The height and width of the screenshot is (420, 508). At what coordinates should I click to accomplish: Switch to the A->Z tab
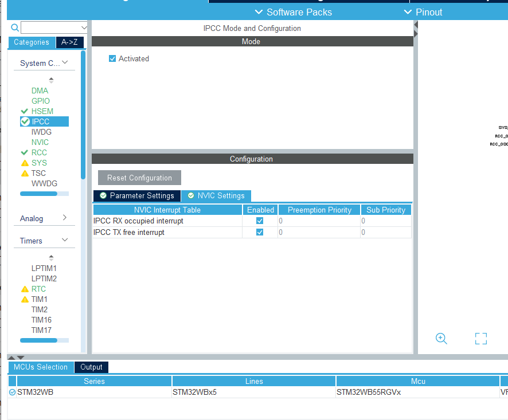pos(69,42)
